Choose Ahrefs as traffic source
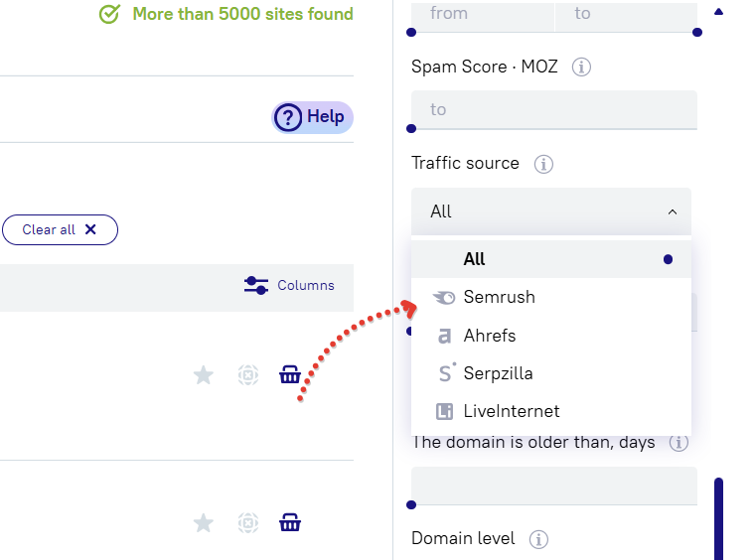Screen dimensions: 755x560 tap(489, 336)
